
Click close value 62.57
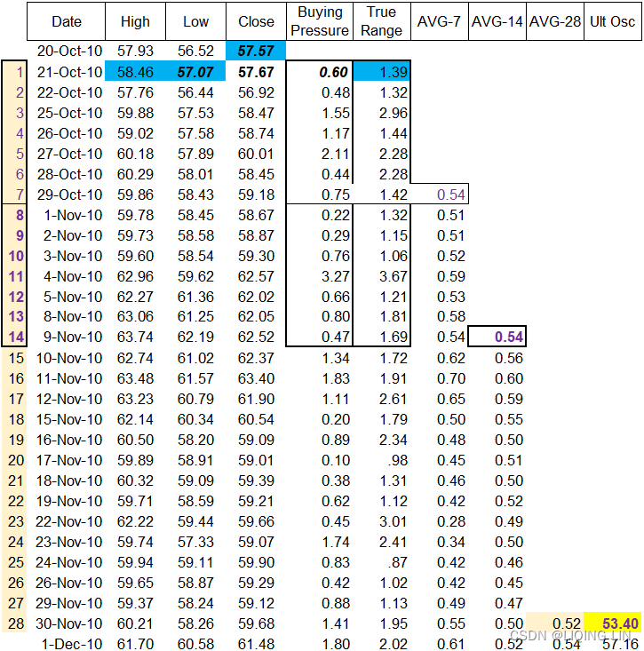(256, 276)
